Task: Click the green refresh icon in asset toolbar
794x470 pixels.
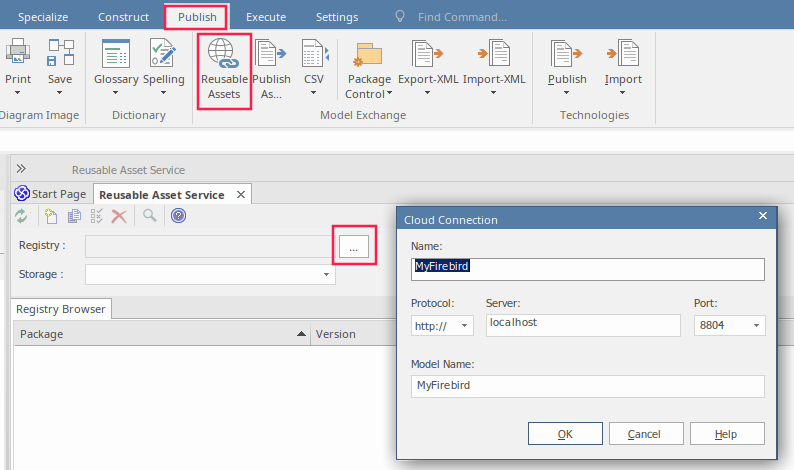Action: 21,216
